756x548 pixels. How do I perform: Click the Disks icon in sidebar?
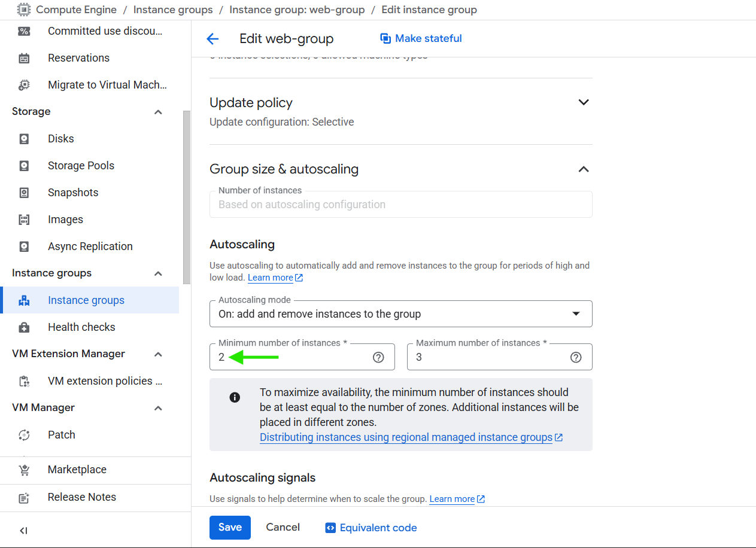(24, 139)
